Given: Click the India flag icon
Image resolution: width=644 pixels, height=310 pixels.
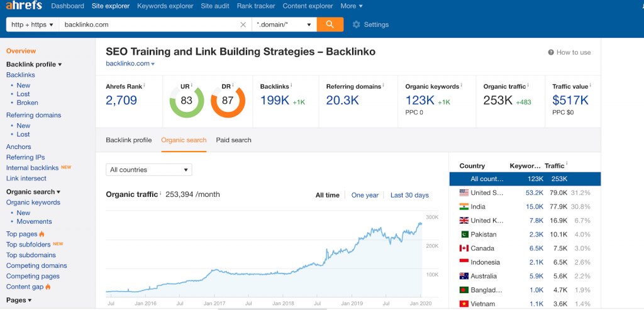Looking at the screenshot, I should 464,206.
